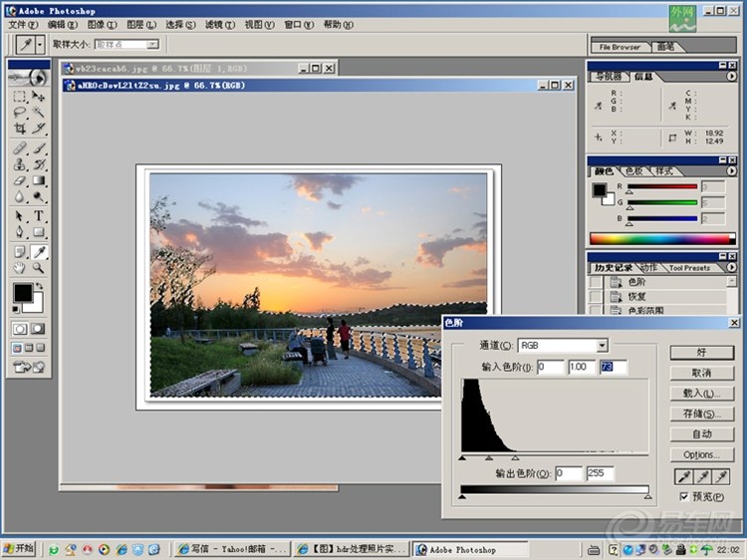Click the input levels midtone gray slider

[489, 458]
